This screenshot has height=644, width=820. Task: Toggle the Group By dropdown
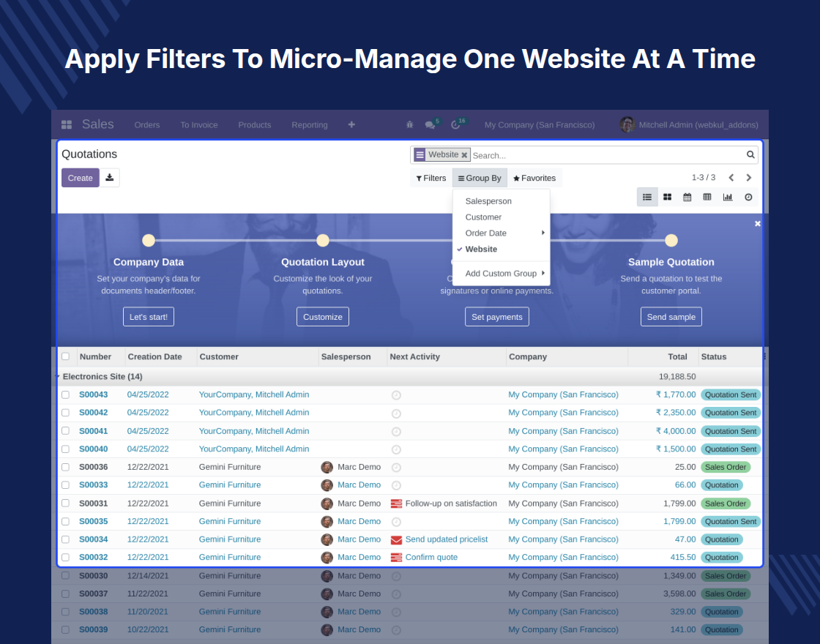[x=480, y=178]
